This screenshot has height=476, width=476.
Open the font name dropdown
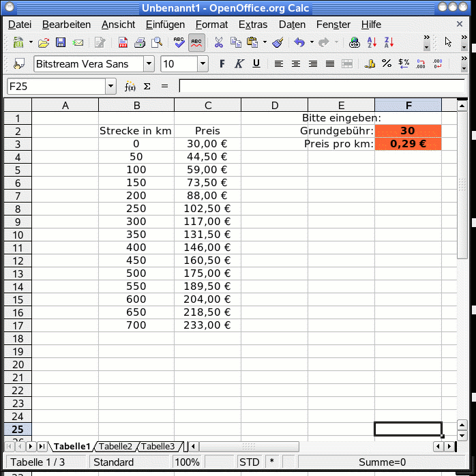tap(149, 64)
